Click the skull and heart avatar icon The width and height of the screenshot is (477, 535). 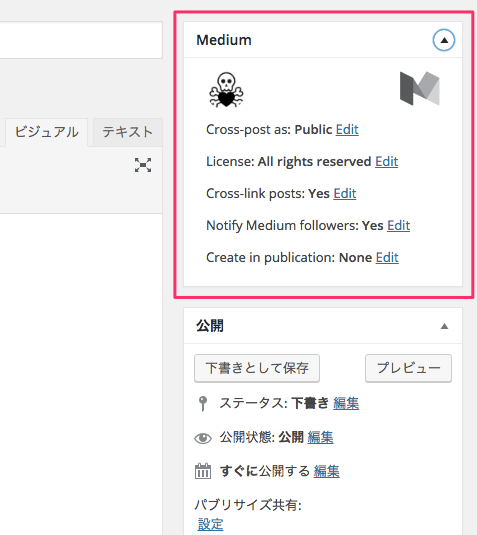[x=226, y=90]
